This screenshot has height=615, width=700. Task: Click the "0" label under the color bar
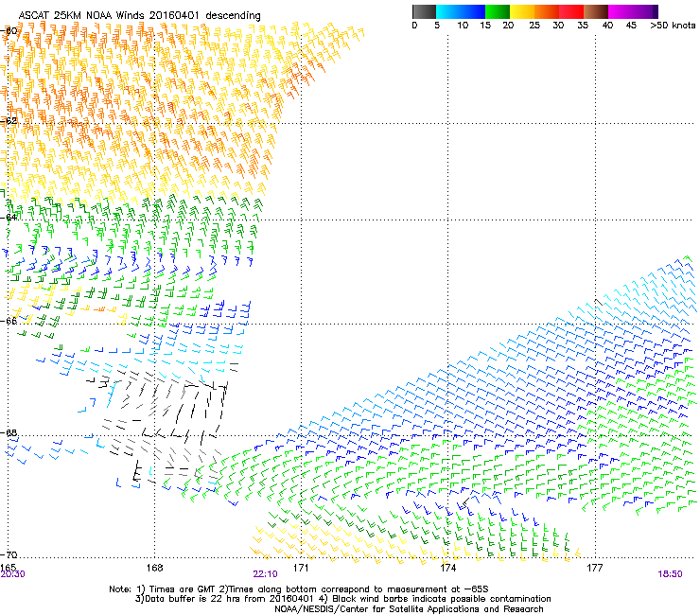[414, 26]
